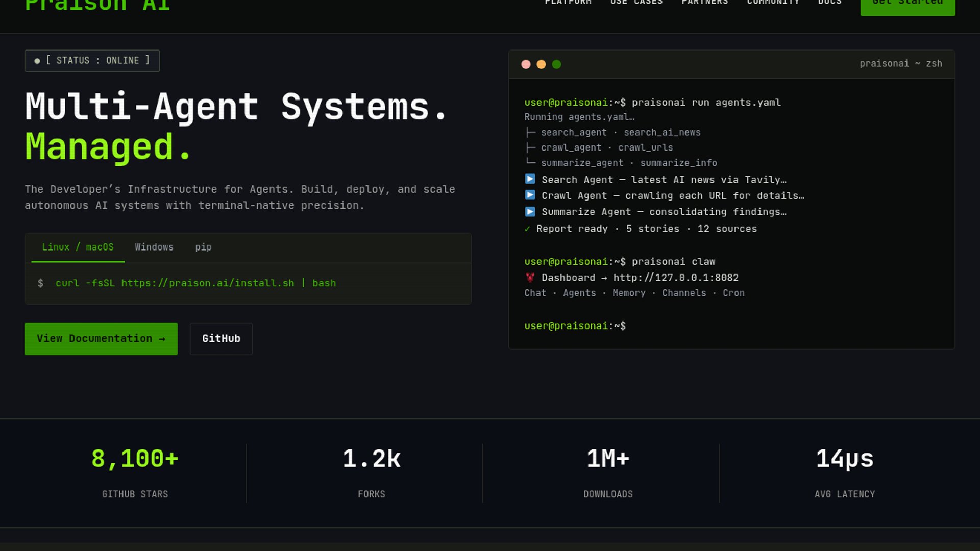Open the Platform menu item
Image resolution: width=980 pixels, height=551 pixels.
(x=568, y=3)
